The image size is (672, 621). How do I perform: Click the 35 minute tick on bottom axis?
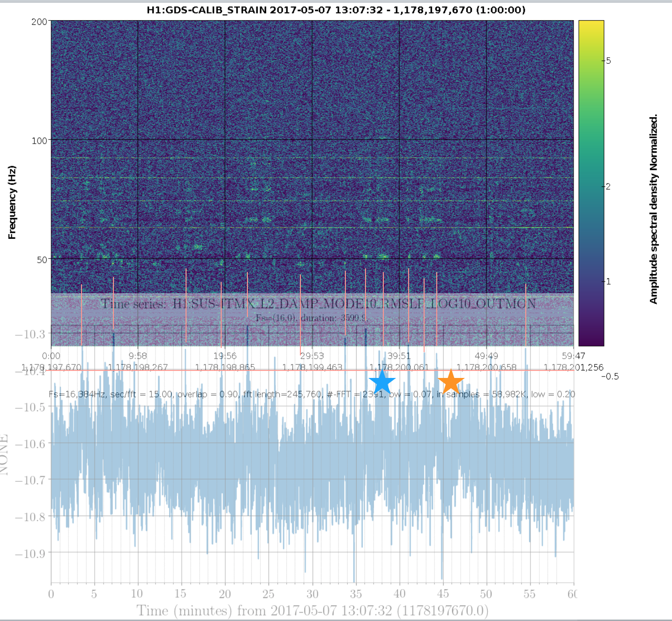[356, 594]
